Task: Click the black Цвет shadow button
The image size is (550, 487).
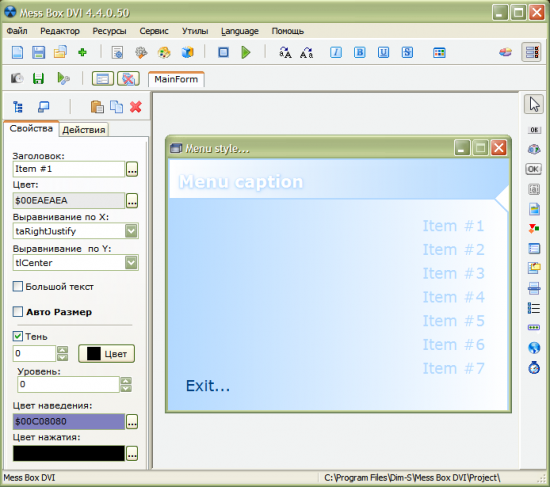Action: click(x=106, y=354)
